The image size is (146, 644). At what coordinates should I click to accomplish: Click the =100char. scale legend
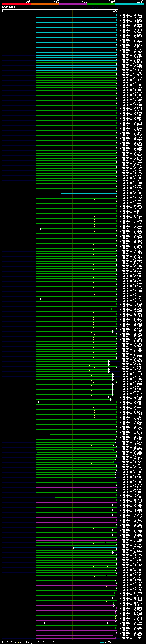pyautogui.click(x=109, y=642)
